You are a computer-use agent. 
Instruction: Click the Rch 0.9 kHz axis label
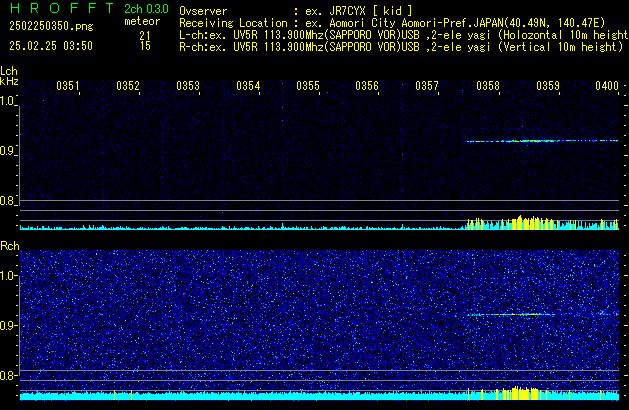click(7, 325)
